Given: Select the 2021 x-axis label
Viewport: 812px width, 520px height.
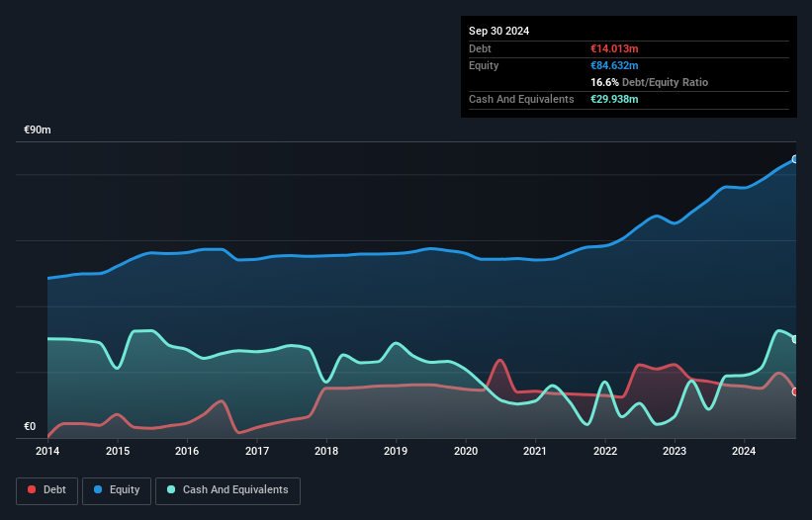Looking at the screenshot, I should [535, 451].
